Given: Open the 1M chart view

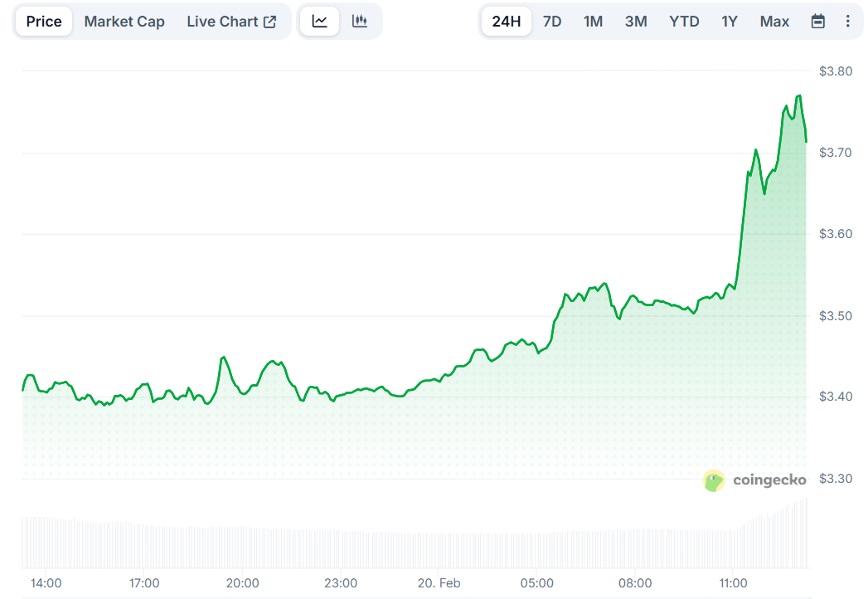Looking at the screenshot, I should pyautogui.click(x=593, y=21).
